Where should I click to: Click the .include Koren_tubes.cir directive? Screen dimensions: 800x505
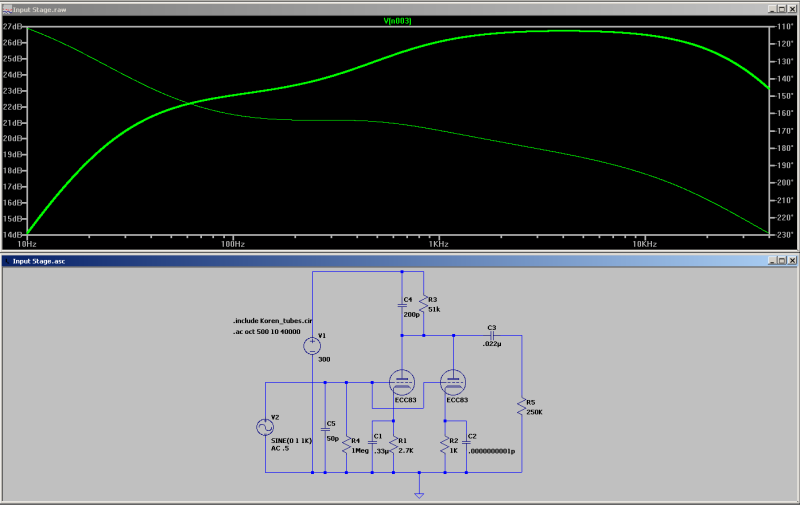click(272, 321)
